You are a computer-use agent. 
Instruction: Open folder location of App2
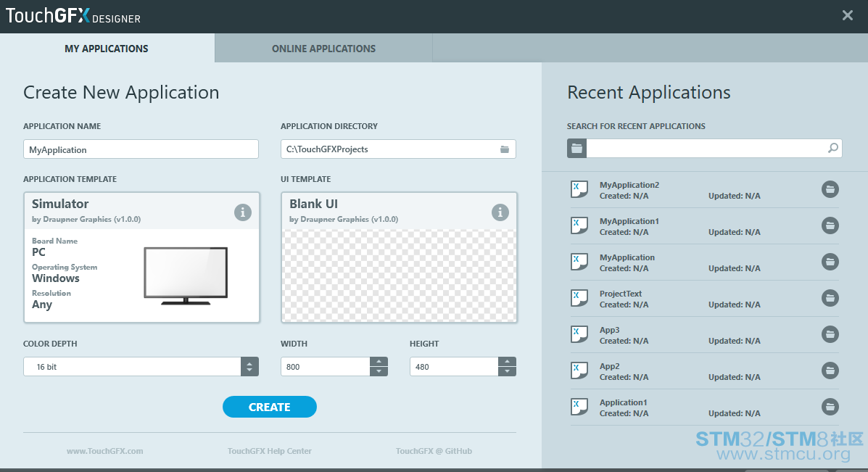click(830, 370)
